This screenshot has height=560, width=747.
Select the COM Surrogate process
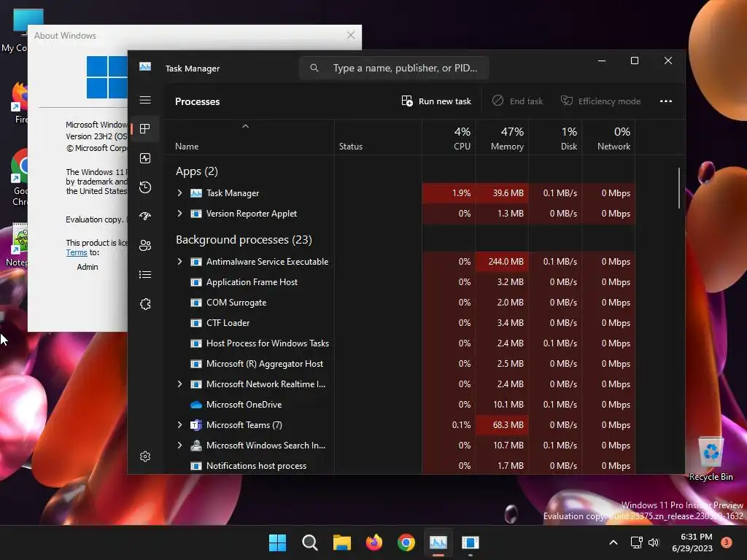coord(400,303)
